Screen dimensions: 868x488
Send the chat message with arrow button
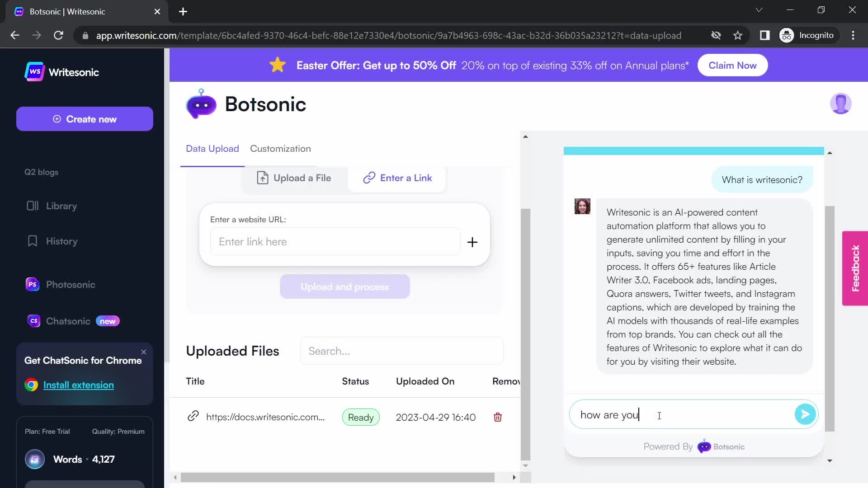tap(805, 414)
